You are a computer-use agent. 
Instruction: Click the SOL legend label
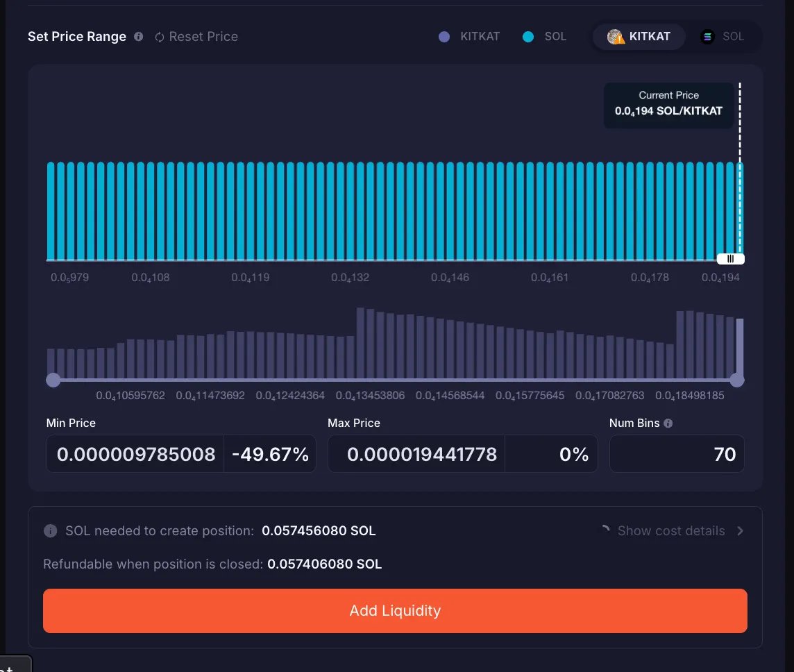[555, 37]
